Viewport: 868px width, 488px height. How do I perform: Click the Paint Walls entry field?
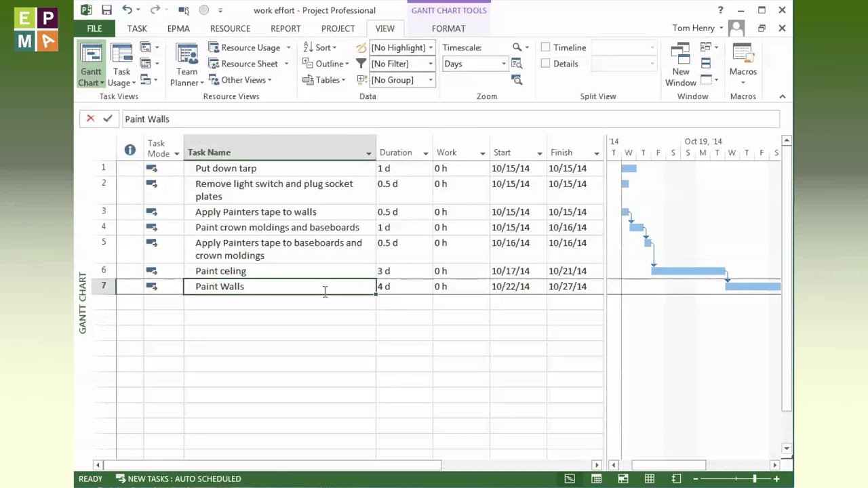pyautogui.click(x=450, y=119)
